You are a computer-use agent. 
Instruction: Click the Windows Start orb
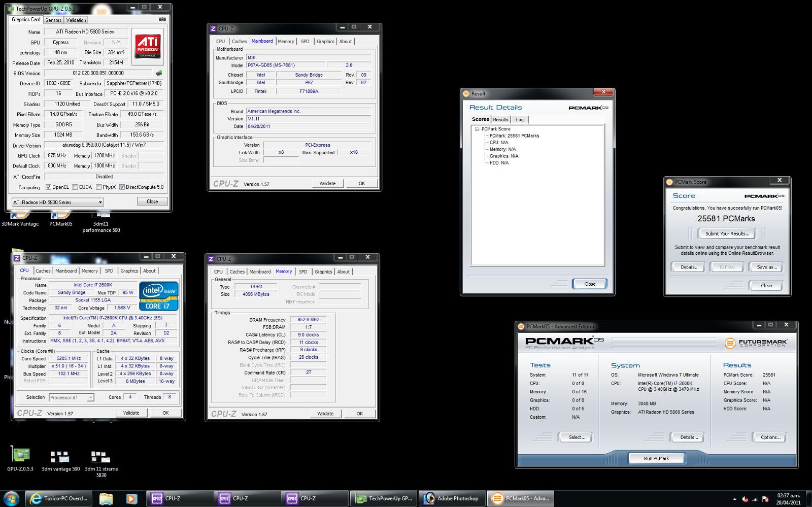[x=11, y=498]
